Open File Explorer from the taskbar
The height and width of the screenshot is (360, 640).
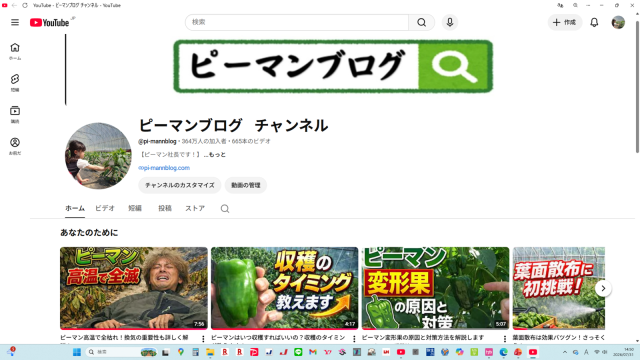coord(210,352)
